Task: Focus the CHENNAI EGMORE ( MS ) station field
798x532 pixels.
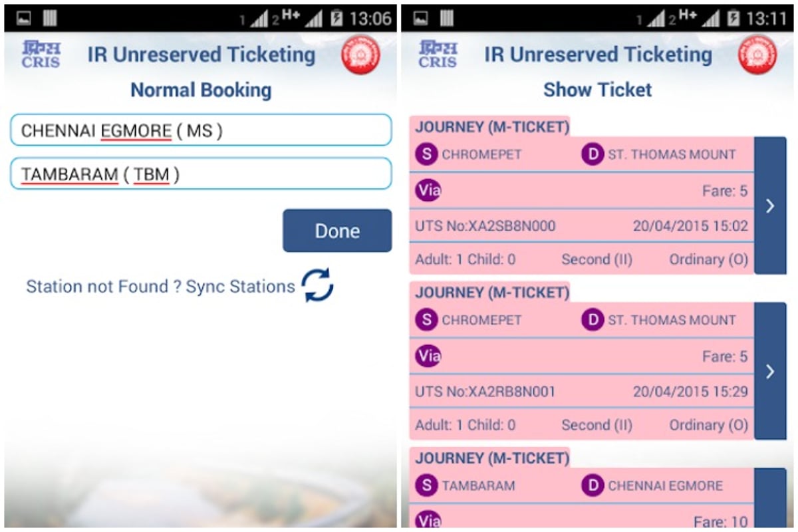Action: 200,130
